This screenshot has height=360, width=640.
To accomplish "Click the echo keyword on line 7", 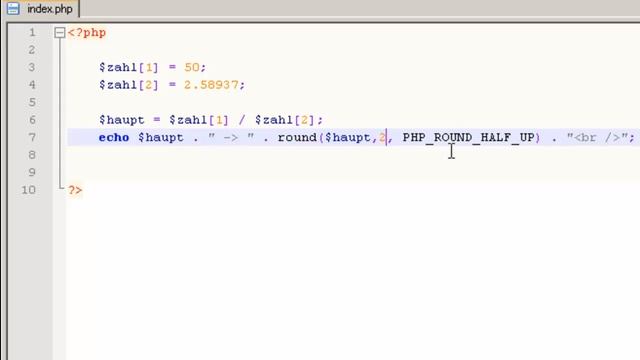I will tap(114, 138).
